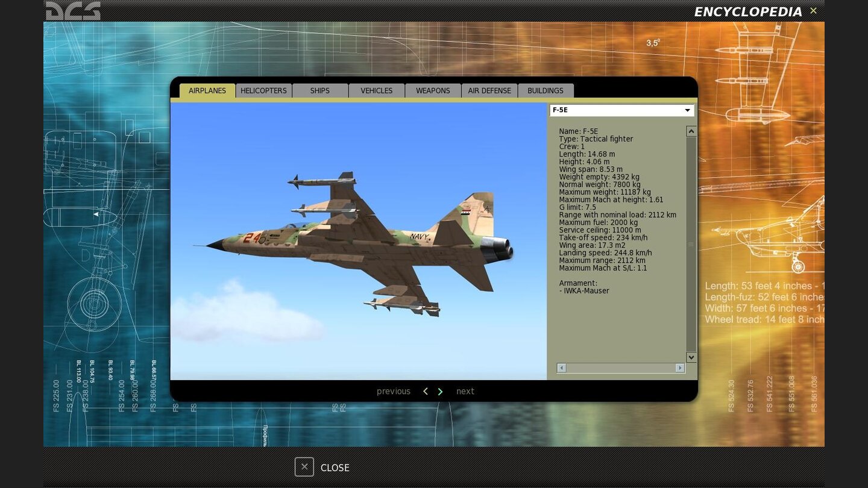868x488 pixels.
Task: Go to the VEHICLES tab
Action: 377,90
